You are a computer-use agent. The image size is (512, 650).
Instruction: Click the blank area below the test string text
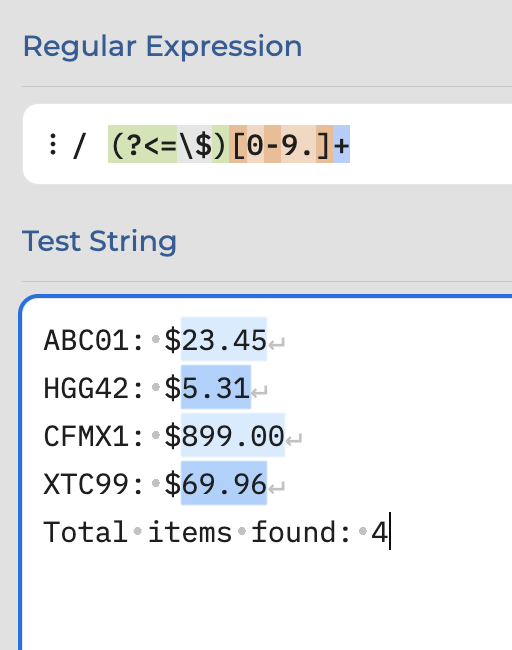tap(265, 601)
